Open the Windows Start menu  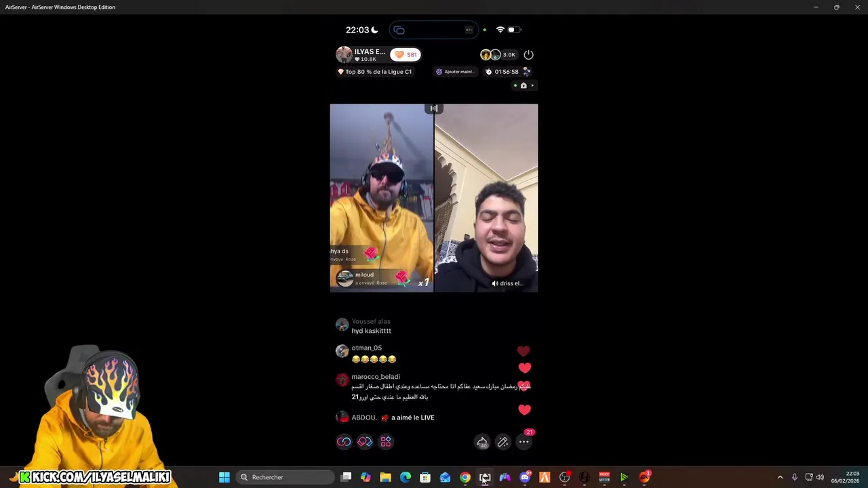[x=224, y=477]
